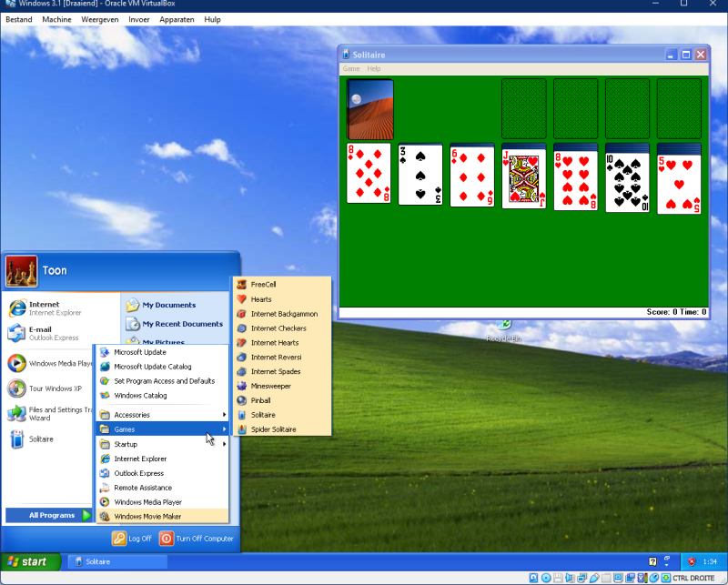This screenshot has height=585, width=728.
Task: Expand the Startup submenu
Action: (x=162, y=444)
